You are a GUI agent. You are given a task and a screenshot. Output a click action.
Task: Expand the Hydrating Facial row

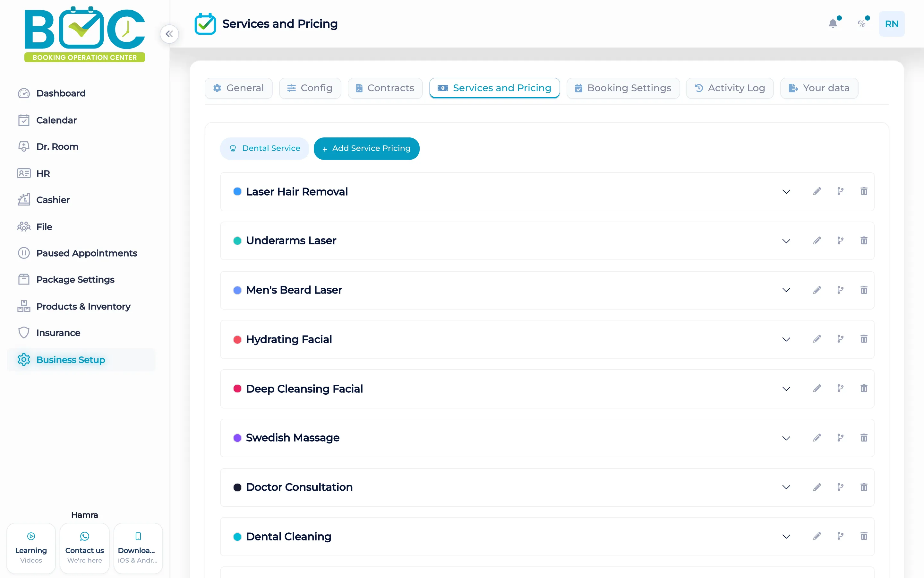pyautogui.click(x=786, y=339)
